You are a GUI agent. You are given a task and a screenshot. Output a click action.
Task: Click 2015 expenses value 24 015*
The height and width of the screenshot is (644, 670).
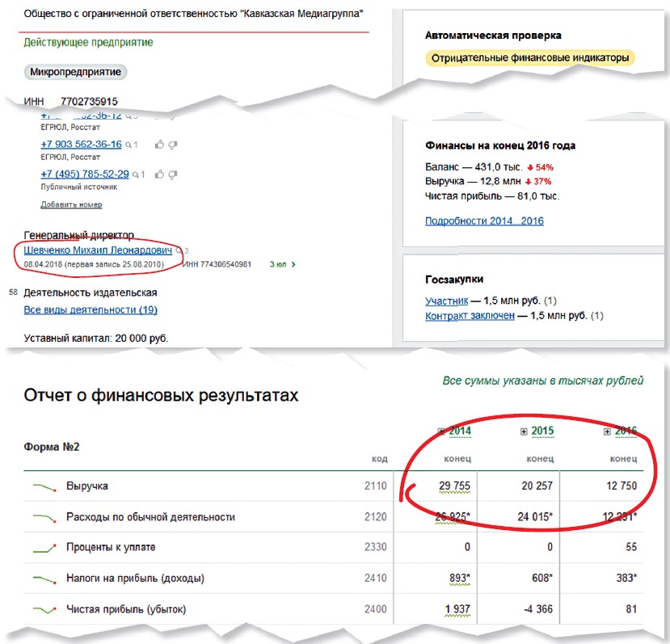click(535, 517)
